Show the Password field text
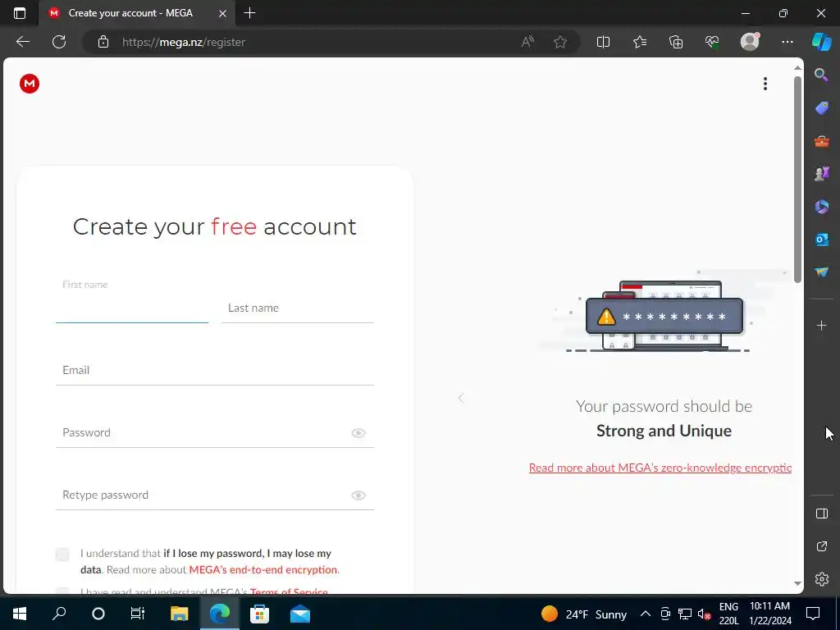This screenshot has height=630, width=840. point(358,433)
